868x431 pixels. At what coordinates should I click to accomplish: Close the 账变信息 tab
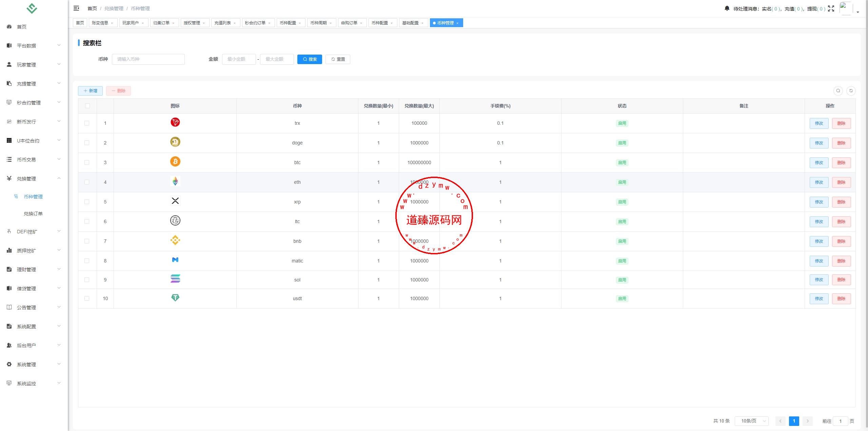pos(112,23)
